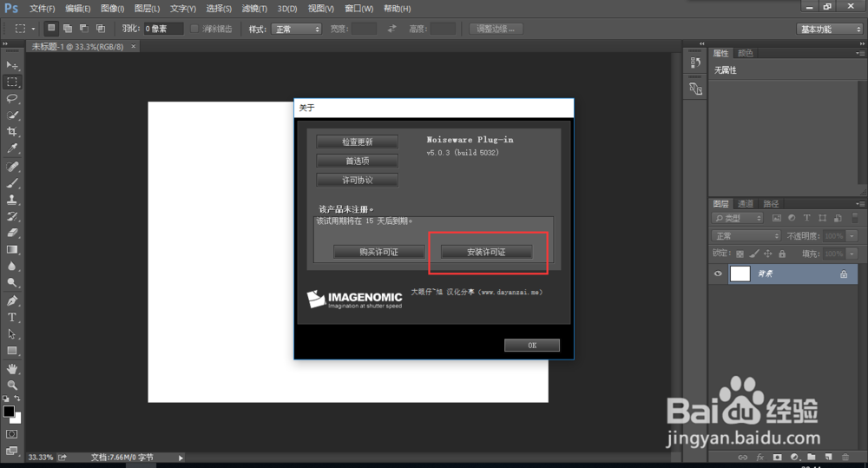Select the Blur tool

[x=11, y=267]
